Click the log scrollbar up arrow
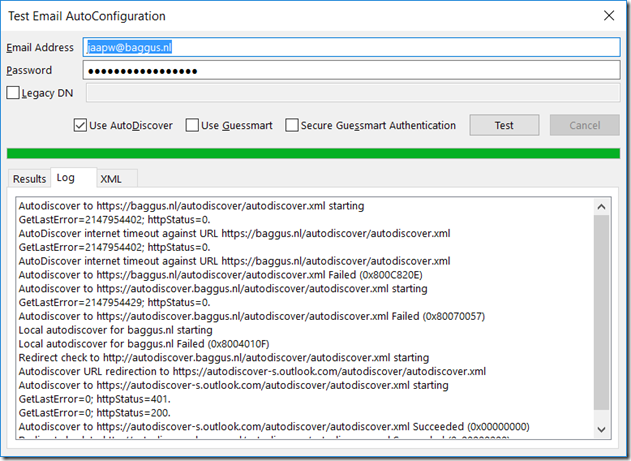Image resolution: width=631 pixels, height=461 pixels. 600,206
